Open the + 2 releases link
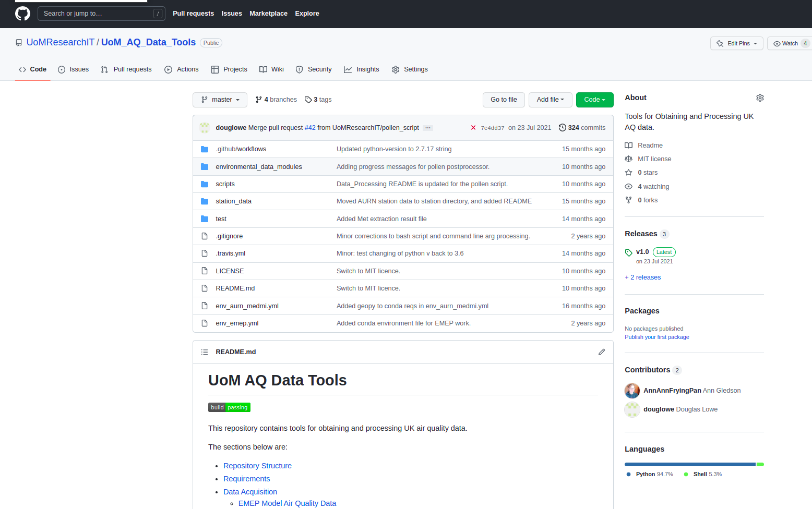812x509 pixels. click(643, 277)
